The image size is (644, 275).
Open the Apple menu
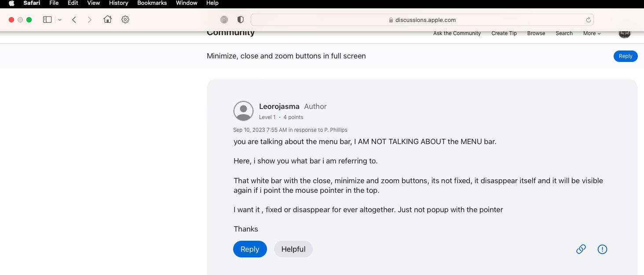tap(11, 3)
